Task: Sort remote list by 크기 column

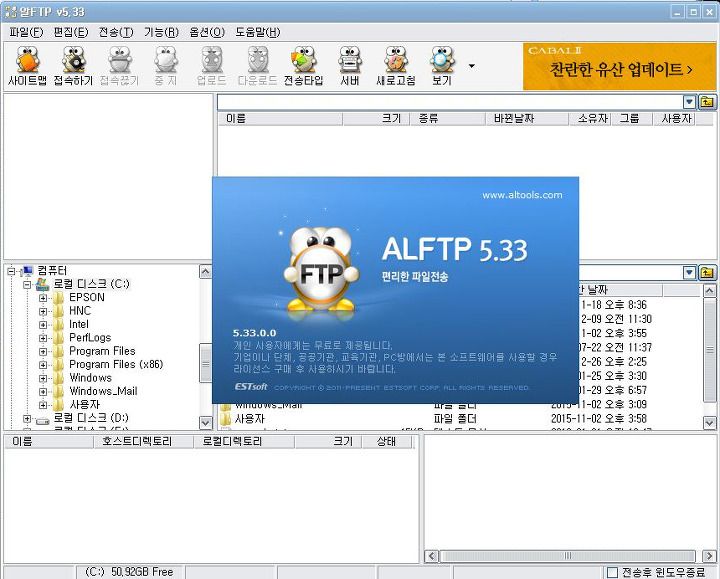Action: (x=376, y=118)
